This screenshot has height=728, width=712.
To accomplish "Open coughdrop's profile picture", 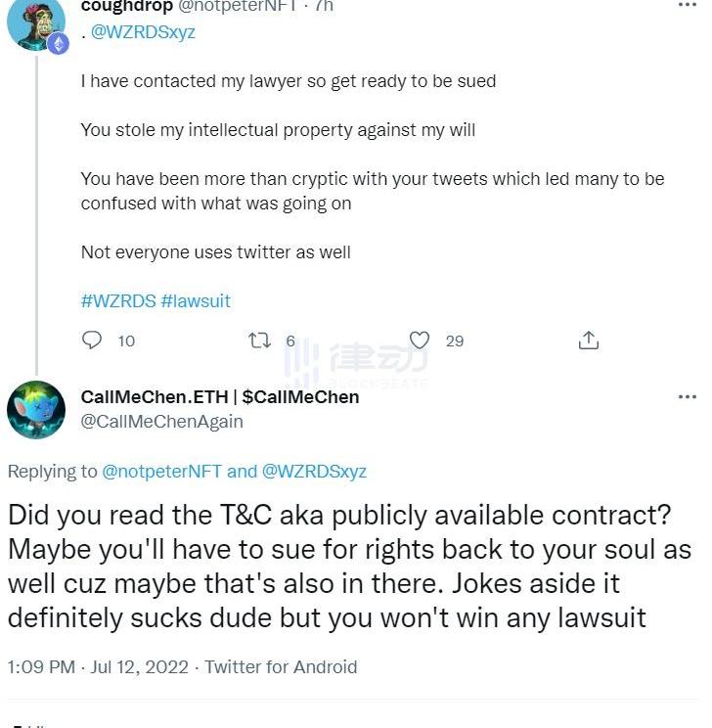I will click(34, 22).
